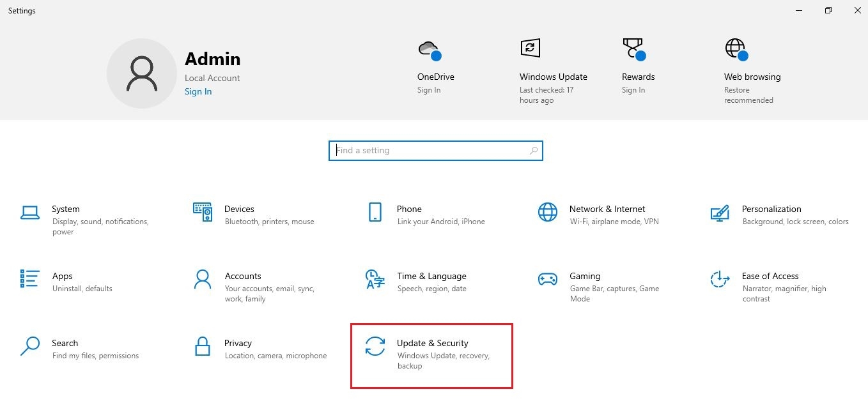Select the Network & Internet globe icon

tap(548, 213)
